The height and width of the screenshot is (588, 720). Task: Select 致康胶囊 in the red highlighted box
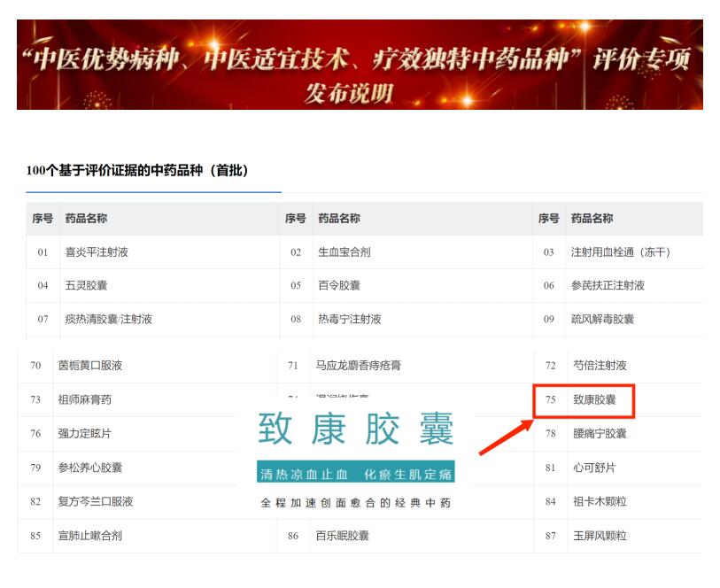click(593, 400)
